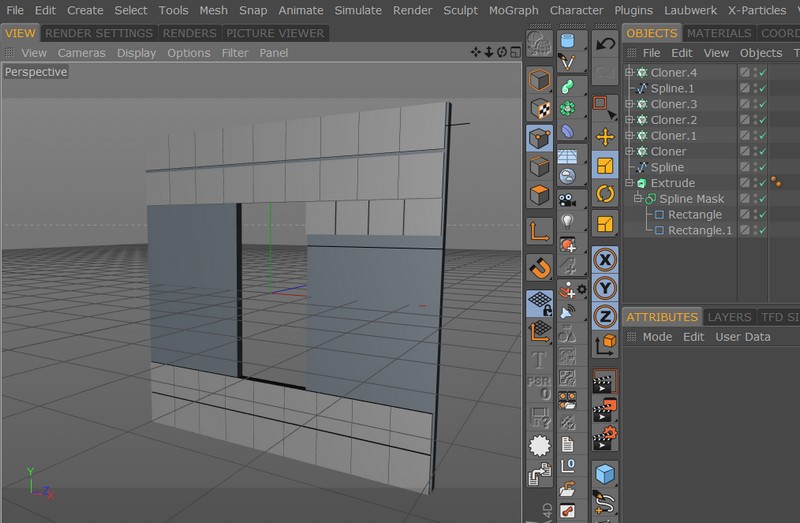The height and width of the screenshot is (523, 800).
Task: Select the Move tool cross-arrows icon
Action: 605,137
